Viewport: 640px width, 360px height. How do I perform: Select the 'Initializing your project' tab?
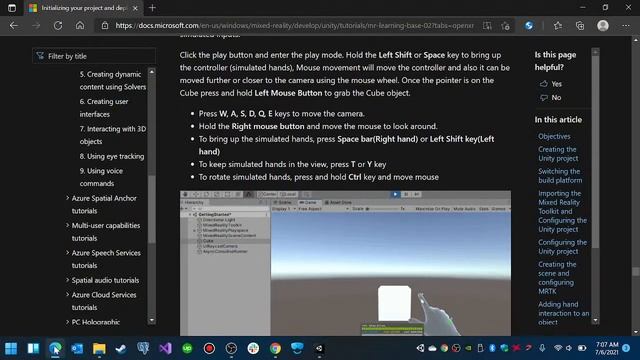coord(84,8)
